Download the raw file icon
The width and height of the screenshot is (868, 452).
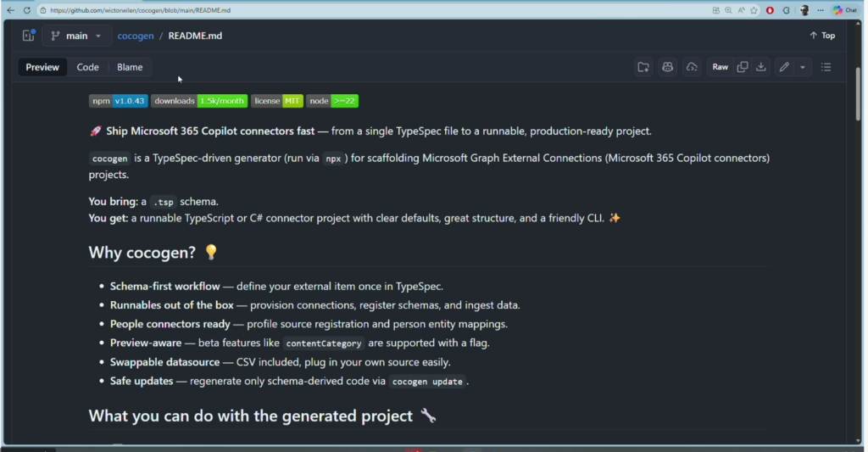coord(761,67)
